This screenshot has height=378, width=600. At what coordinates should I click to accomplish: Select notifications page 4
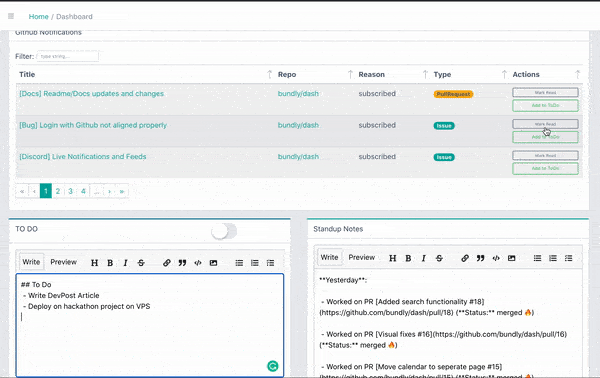pyautogui.click(x=83, y=191)
